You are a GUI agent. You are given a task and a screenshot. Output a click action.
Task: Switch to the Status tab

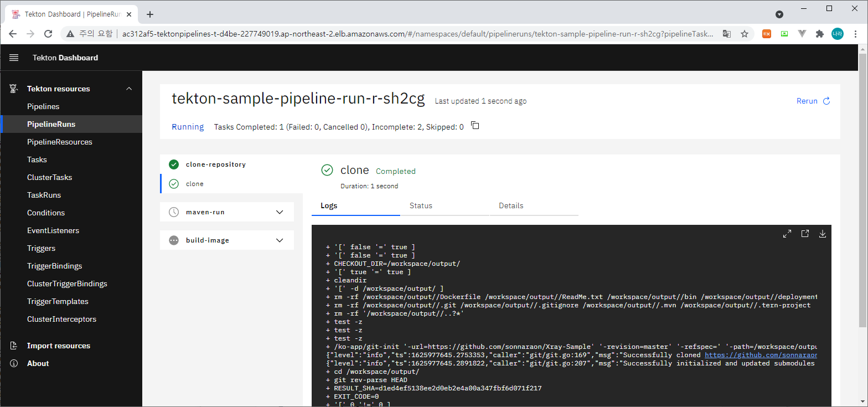[x=445, y=205]
